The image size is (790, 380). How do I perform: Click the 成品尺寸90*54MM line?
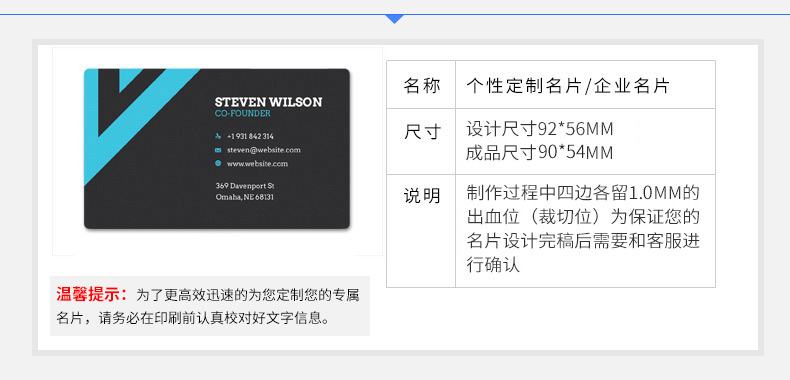pyautogui.click(x=540, y=152)
